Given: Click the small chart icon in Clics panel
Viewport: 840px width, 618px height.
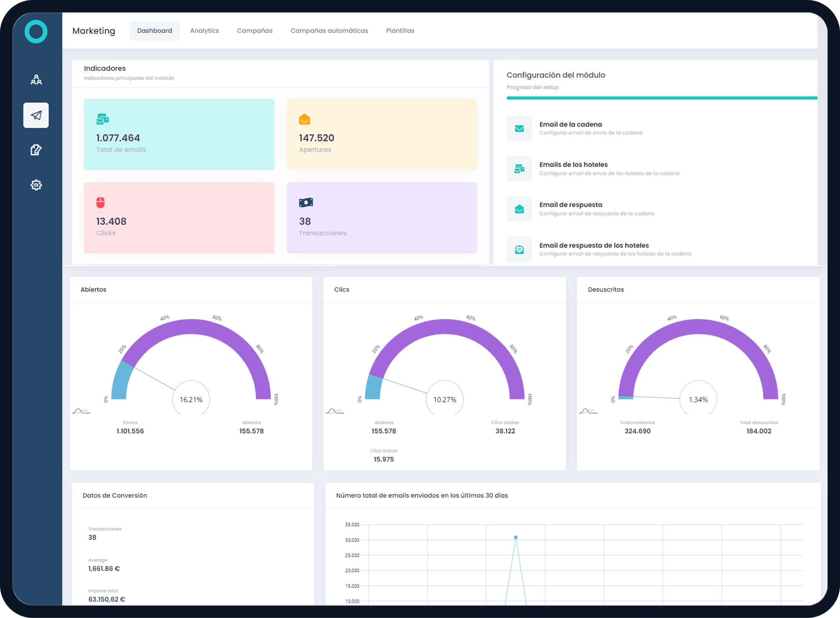Looking at the screenshot, I should pyautogui.click(x=335, y=411).
